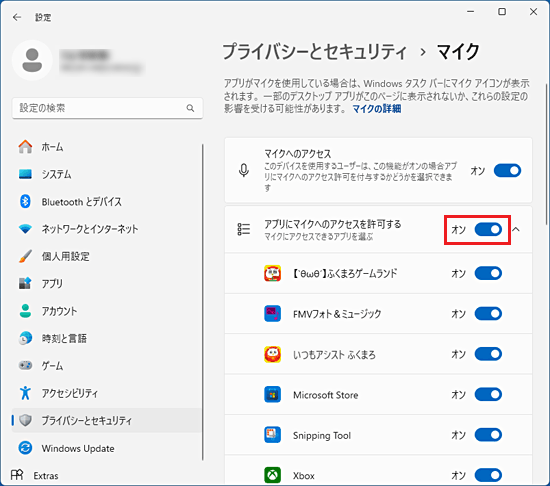The width and height of the screenshot is (550, 486).
Task: Click the ネットワークとインターネット wifi icon
Action: 25,229
